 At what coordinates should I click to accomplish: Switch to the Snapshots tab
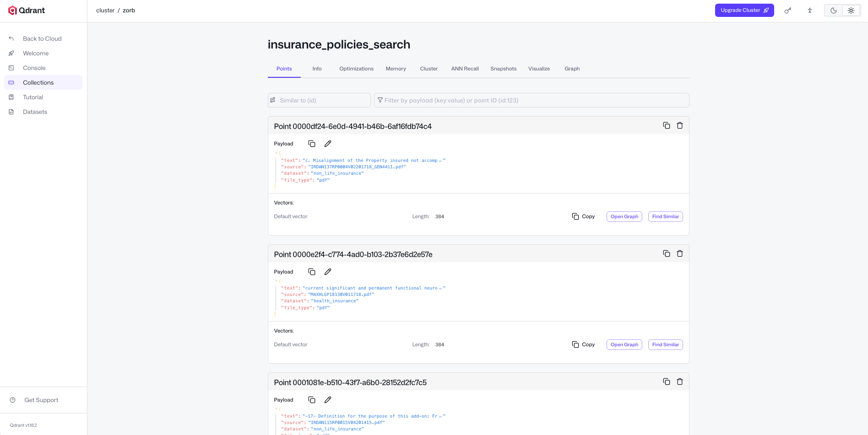tap(503, 69)
